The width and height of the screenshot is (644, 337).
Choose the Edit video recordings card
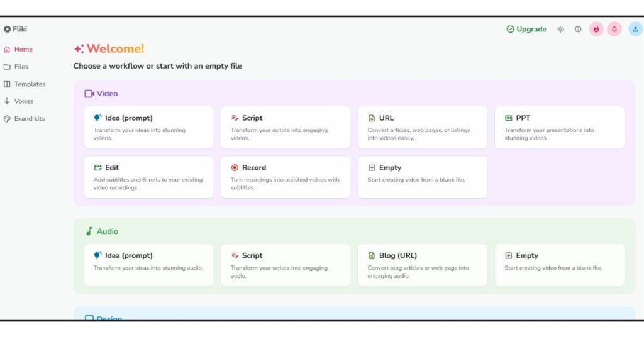point(148,177)
